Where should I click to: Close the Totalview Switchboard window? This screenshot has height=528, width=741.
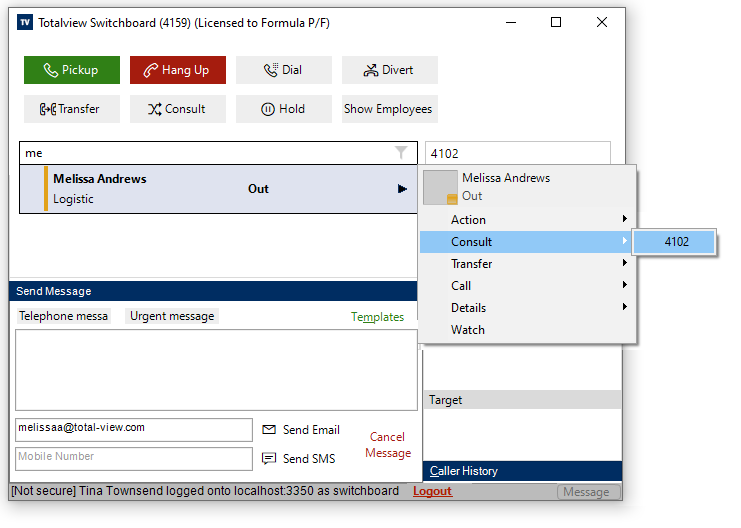coord(602,22)
